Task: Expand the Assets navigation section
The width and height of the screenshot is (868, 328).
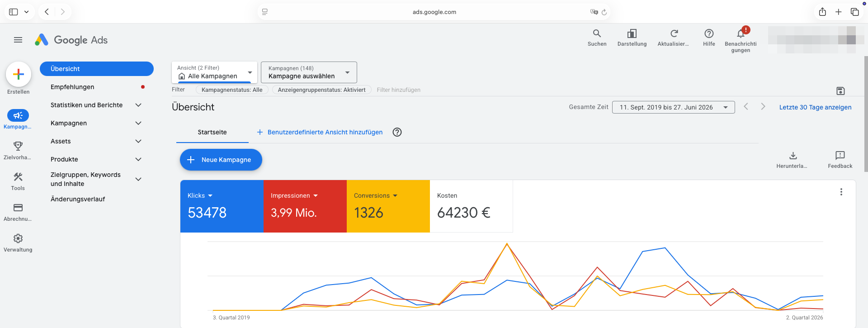Action: tap(138, 141)
